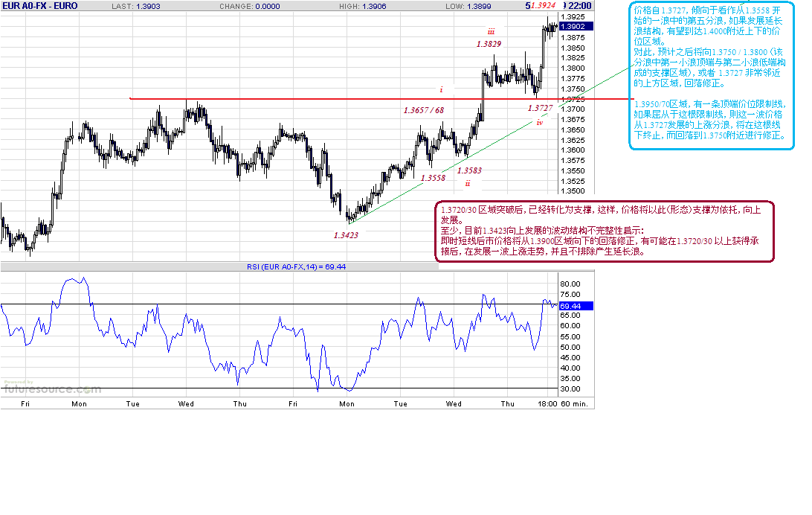
Task: Click the red-bordered commentary text box
Action: tap(605, 231)
